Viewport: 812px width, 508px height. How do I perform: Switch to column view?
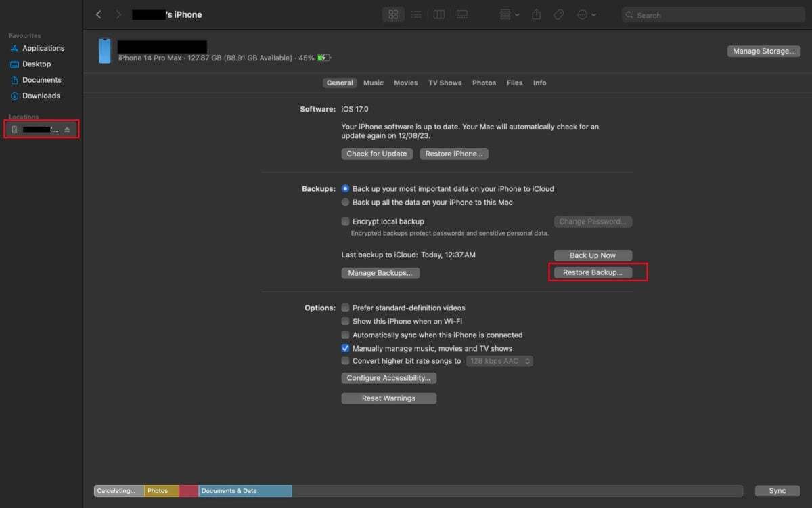pos(438,14)
